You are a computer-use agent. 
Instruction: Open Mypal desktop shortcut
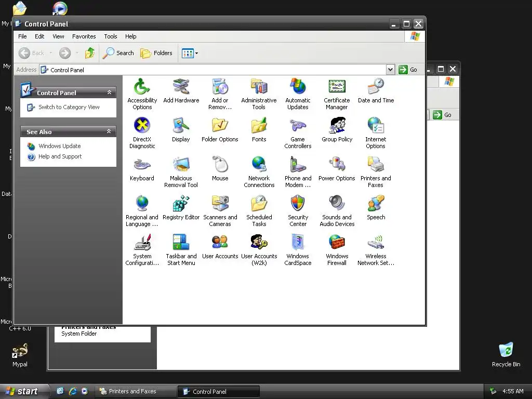(20, 355)
